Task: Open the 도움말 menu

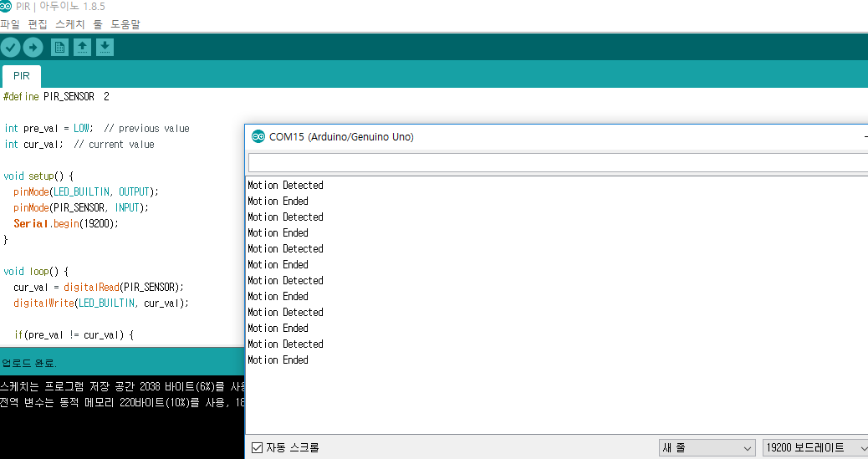Action: point(125,24)
